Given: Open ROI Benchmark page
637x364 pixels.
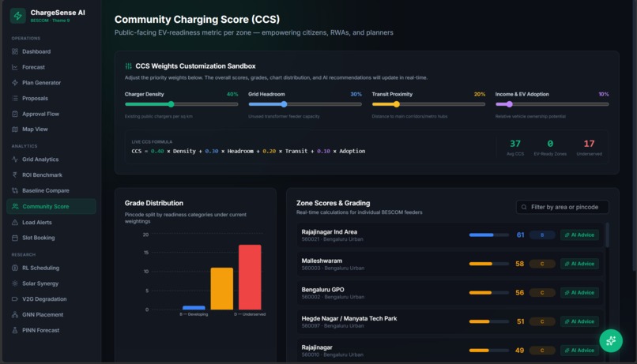Looking at the screenshot, I should (51, 175).
